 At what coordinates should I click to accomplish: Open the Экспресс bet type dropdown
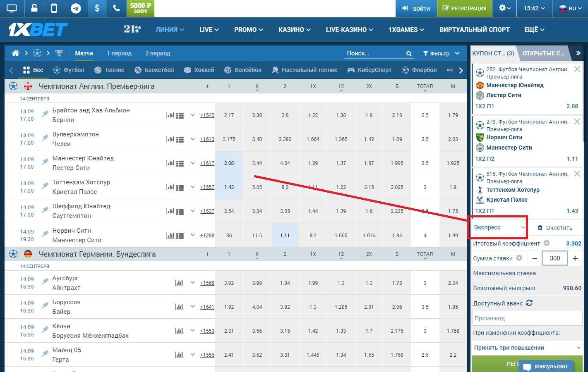(499, 227)
